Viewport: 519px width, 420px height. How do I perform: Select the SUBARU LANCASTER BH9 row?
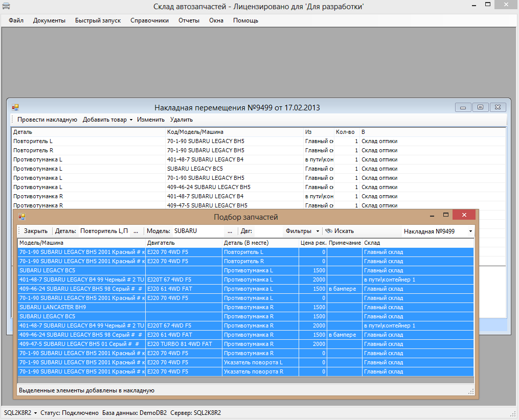tap(53, 307)
